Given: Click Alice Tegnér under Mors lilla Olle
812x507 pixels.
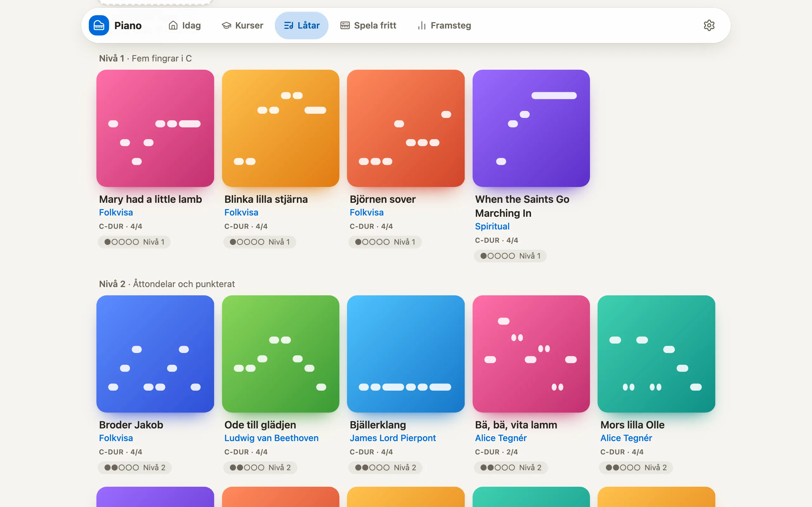Looking at the screenshot, I should [x=626, y=438].
